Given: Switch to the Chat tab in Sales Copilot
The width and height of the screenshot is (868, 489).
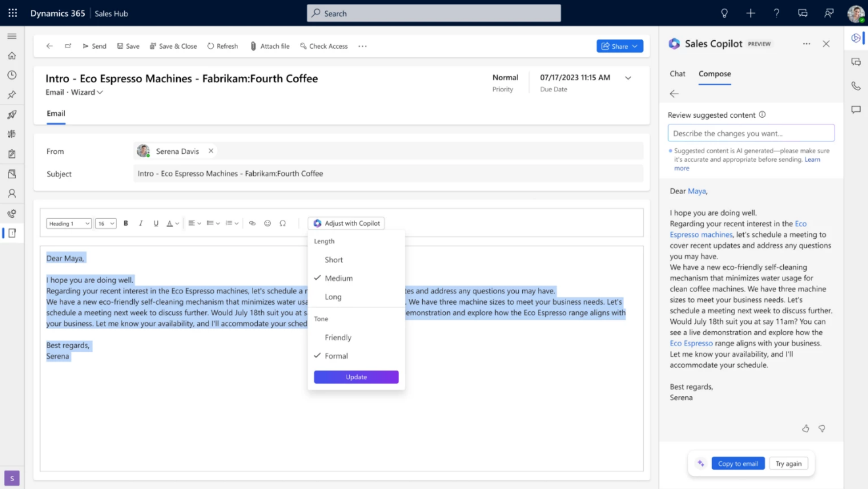Looking at the screenshot, I should 677,74.
